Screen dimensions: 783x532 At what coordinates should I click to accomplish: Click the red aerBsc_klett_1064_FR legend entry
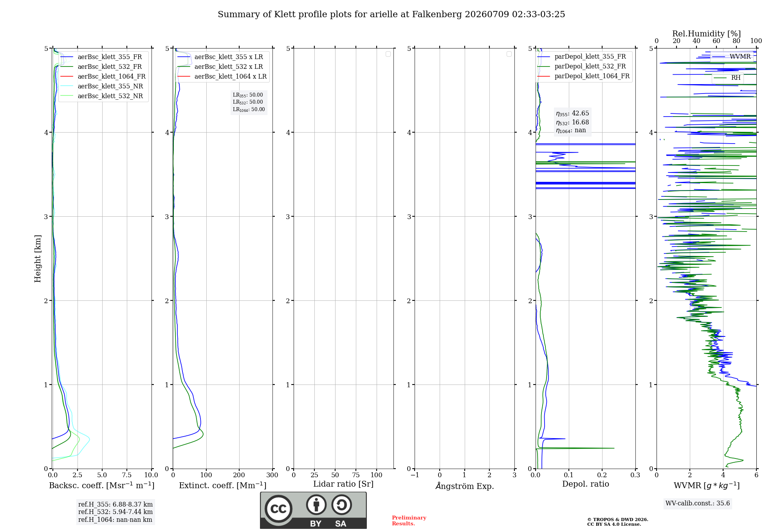pyautogui.click(x=103, y=76)
